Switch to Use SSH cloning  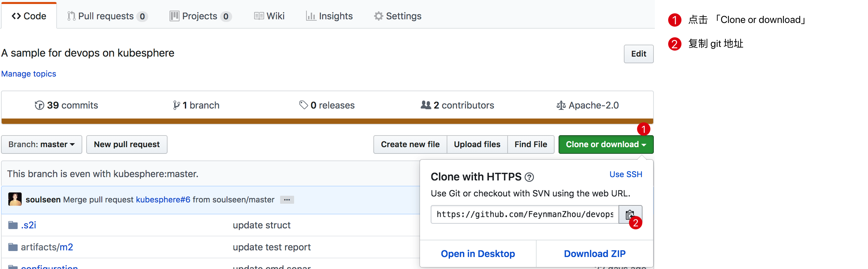pos(626,174)
